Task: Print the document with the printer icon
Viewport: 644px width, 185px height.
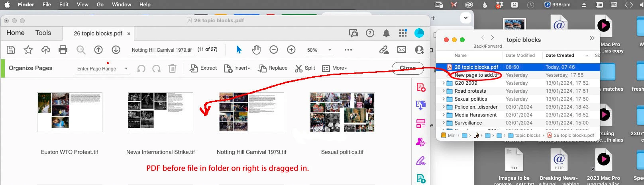Action: [63, 50]
